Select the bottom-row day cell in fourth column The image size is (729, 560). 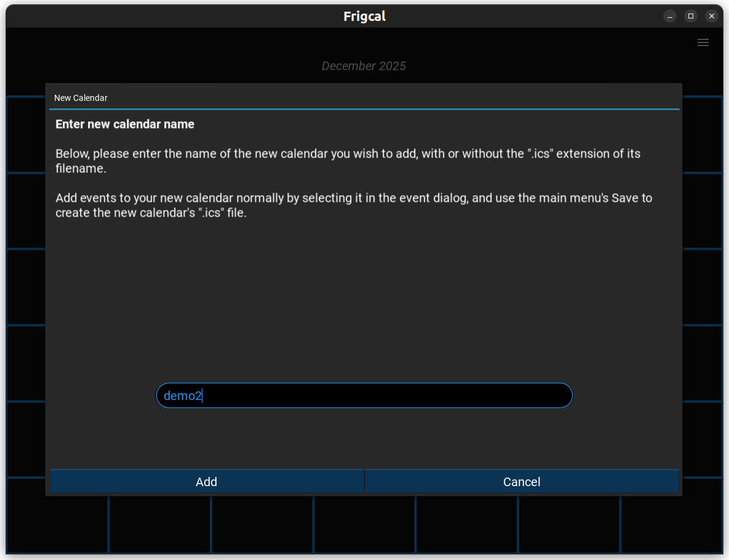click(364, 525)
